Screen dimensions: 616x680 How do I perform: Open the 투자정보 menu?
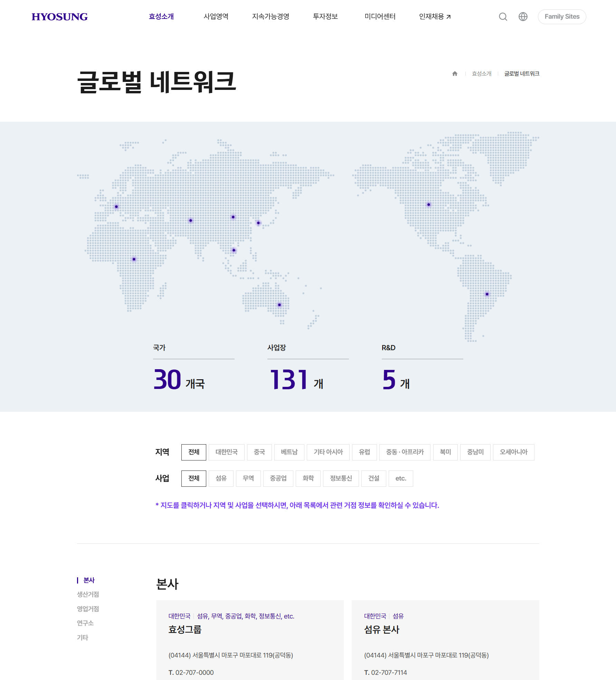(325, 17)
